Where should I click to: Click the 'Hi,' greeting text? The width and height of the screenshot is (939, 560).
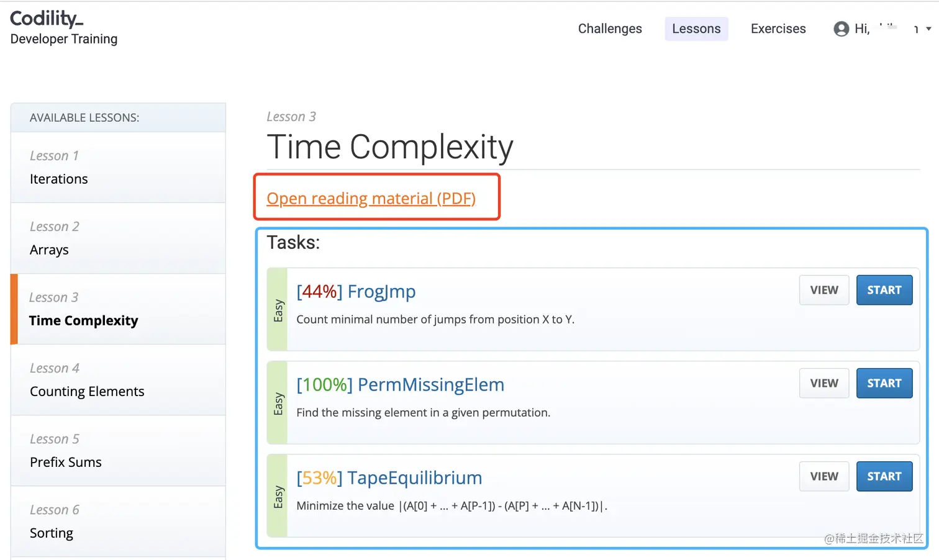[862, 29]
